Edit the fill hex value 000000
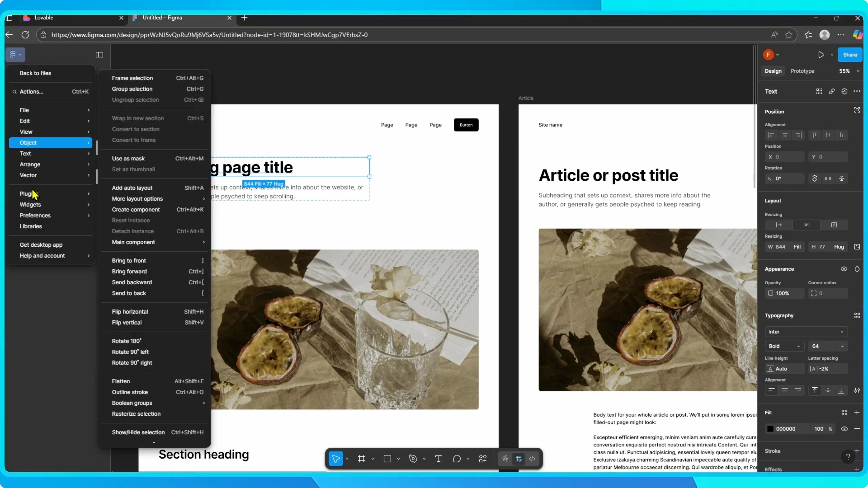The width and height of the screenshot is (868, 488). 786,429
